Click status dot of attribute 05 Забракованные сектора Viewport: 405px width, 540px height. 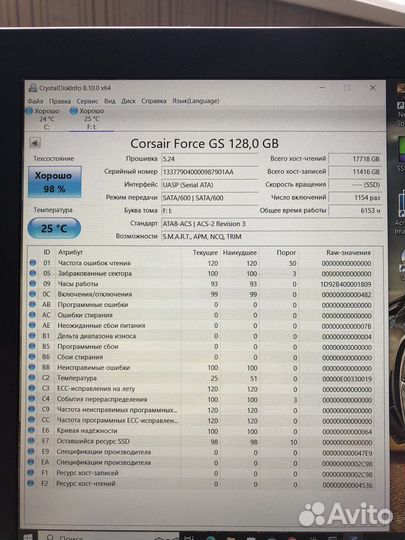[x=33, y=273]
